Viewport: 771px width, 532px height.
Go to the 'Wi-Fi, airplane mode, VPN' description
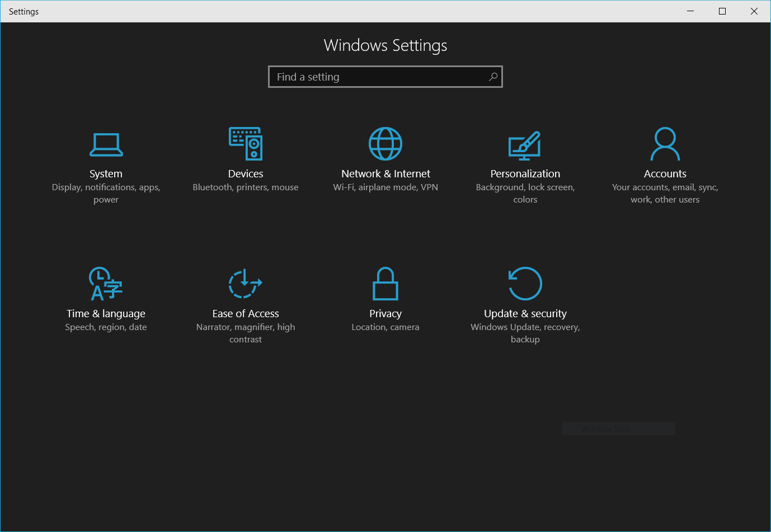pos(385,187)
